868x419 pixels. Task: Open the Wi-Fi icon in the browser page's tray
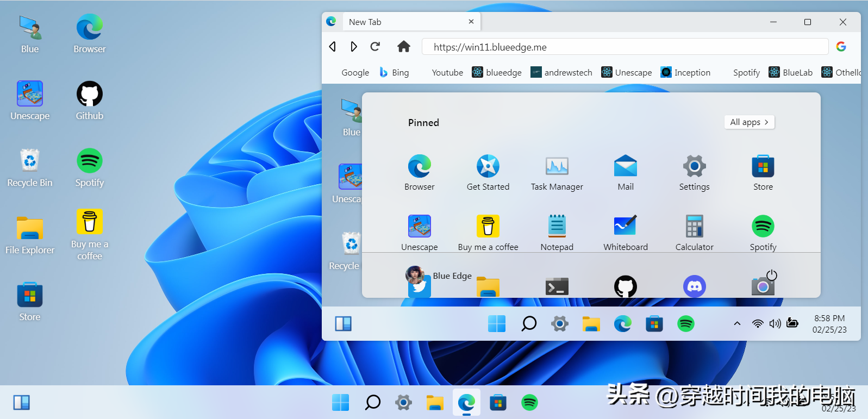coord(758,324)
